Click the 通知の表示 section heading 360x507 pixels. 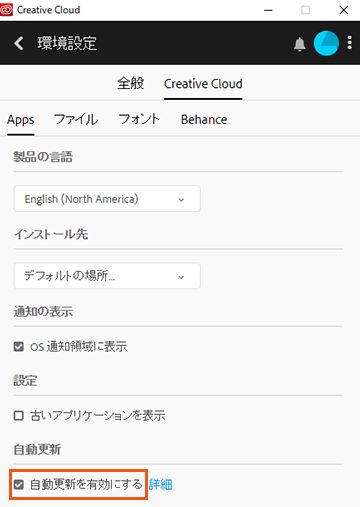coord(43,312)
